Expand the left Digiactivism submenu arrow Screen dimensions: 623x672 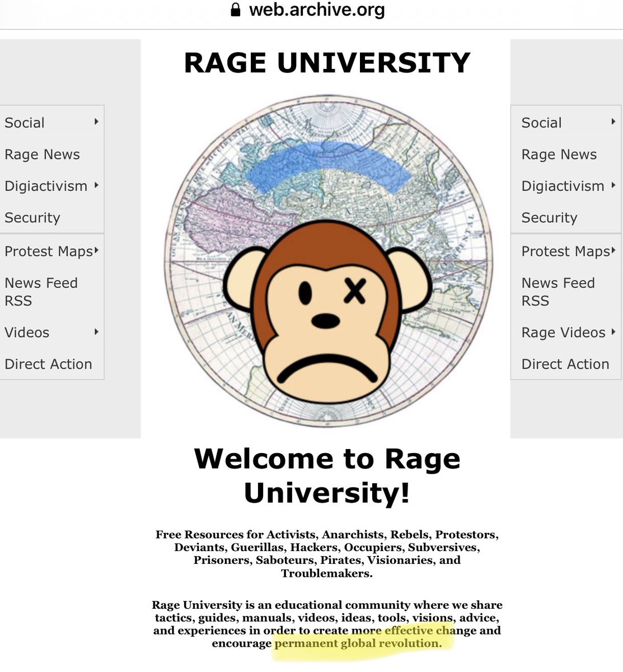pos(96,185)
